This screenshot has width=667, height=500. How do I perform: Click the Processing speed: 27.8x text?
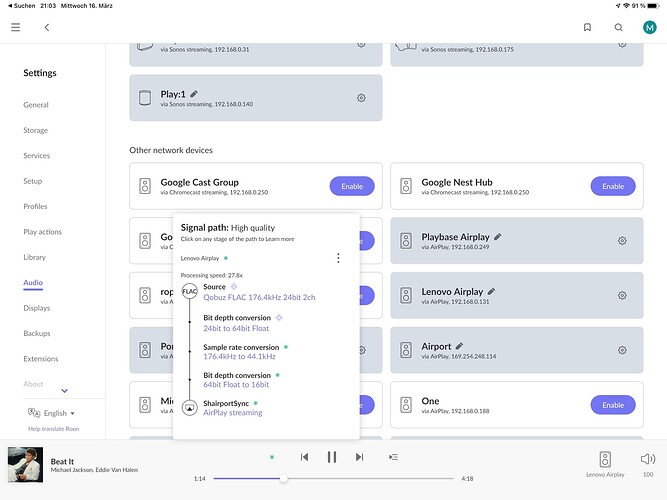coord(212,275)
